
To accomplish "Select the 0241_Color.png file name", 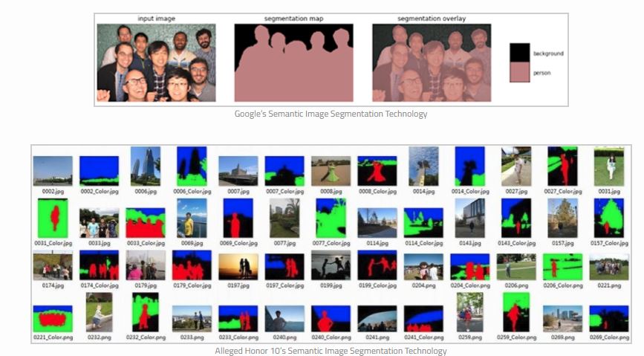I will [x=423, y=337].
